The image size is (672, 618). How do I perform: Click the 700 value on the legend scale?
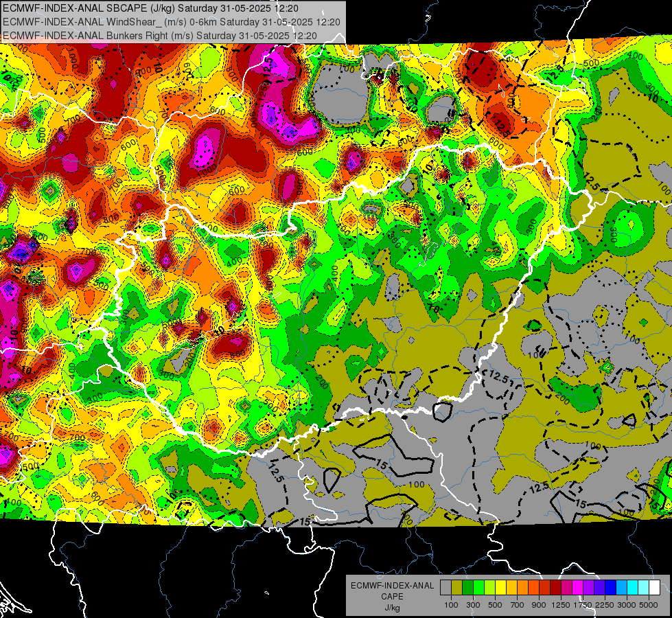(518, 605)
